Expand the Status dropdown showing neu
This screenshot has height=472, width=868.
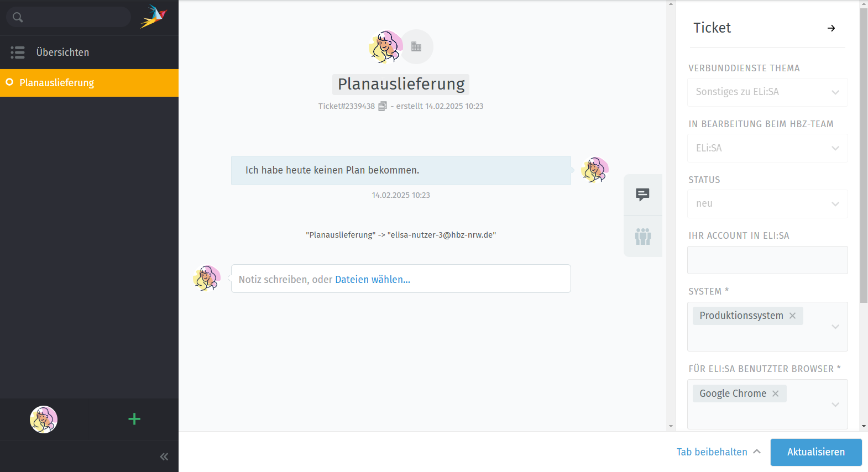(x=767, y=204)
